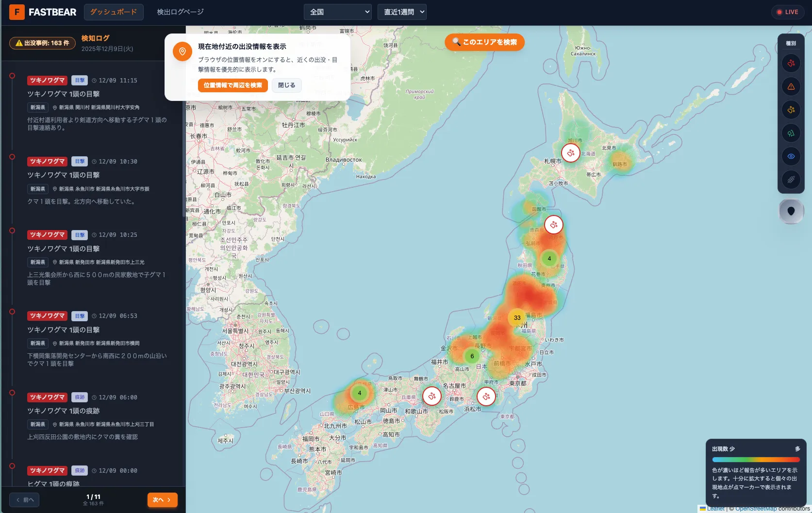Open the 全国 region dropdown

coord(338,12)
